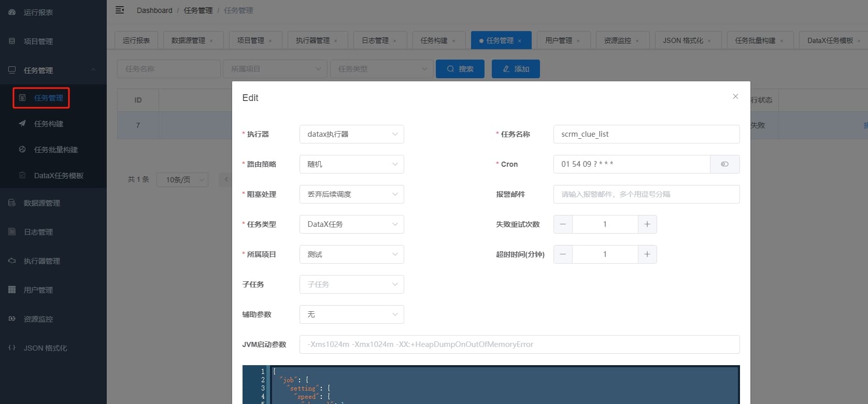Click the 用户管理 table icon
Image resolution: width=868 pixels, height=404 pixels.
coord(12,290)
